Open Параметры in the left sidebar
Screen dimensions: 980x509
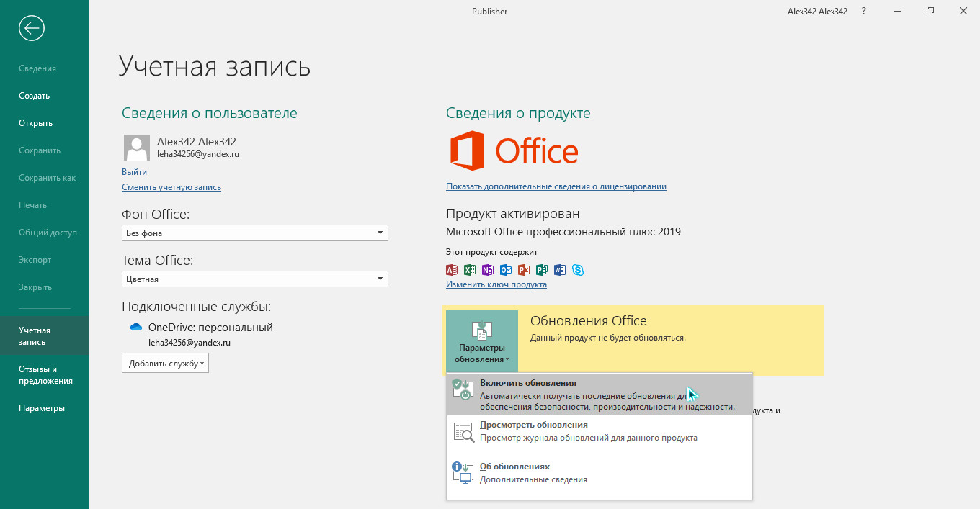(x=42, y=408)
